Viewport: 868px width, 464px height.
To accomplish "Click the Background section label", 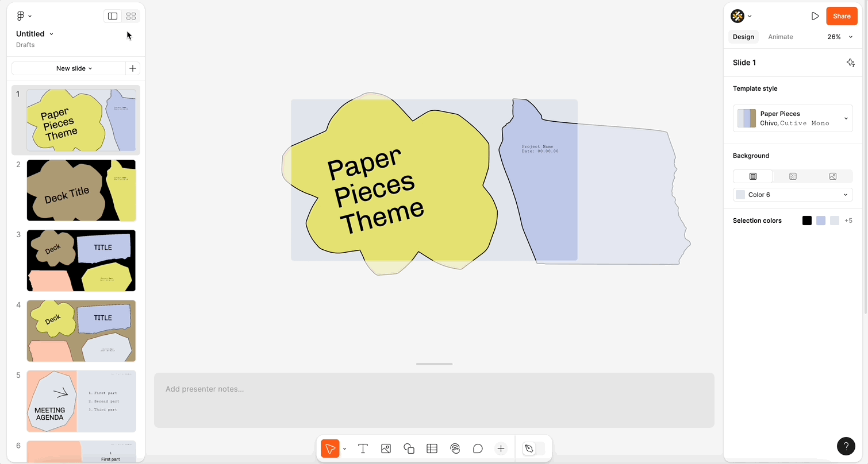I will tap(751, 156).
